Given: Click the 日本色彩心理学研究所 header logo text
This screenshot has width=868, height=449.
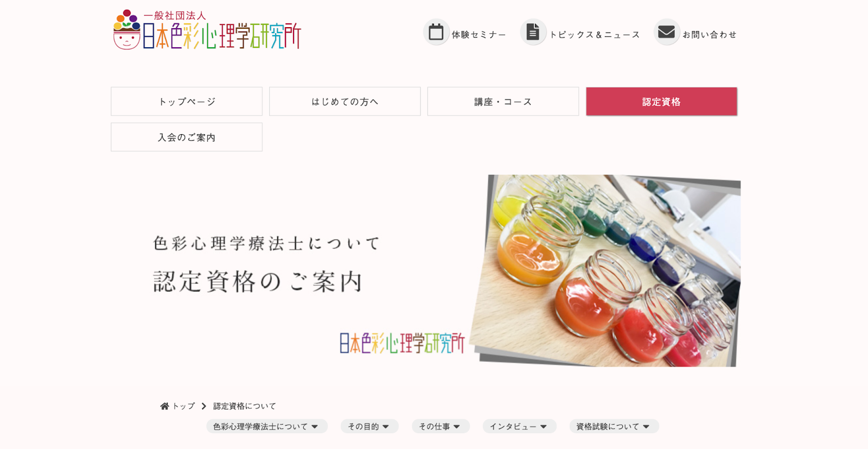Looking at the screenshot, I should click(x=222, y=36).
